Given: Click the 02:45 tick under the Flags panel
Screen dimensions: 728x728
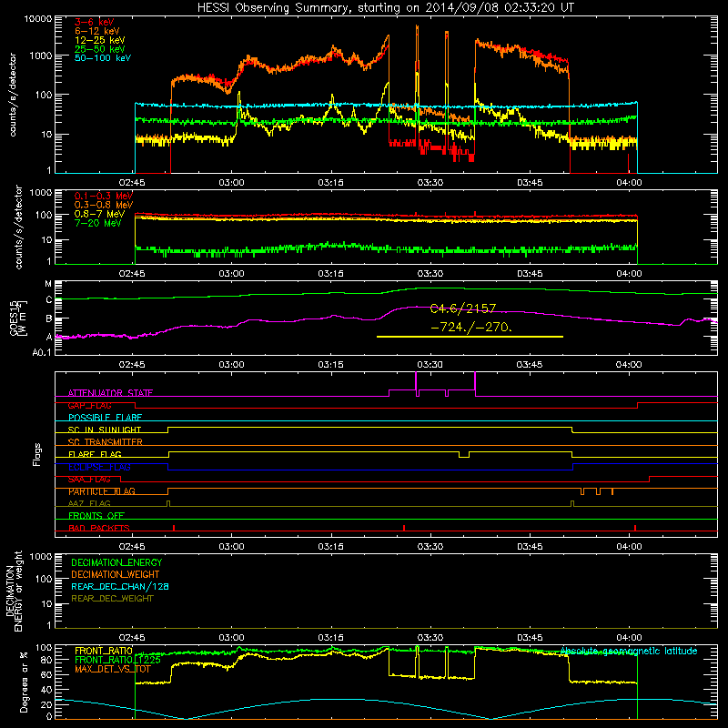Looking at the screenshot, I should pos(132,547).
